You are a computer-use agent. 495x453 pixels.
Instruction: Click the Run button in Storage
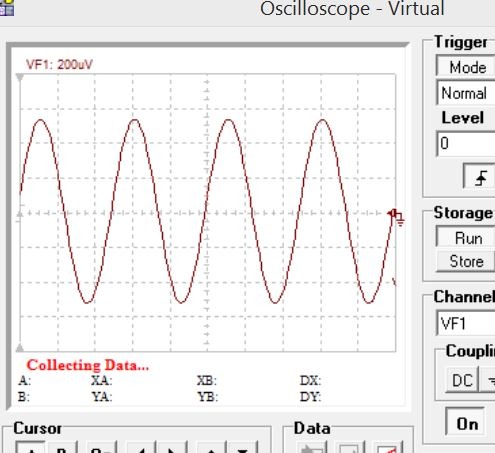point(466,237)
